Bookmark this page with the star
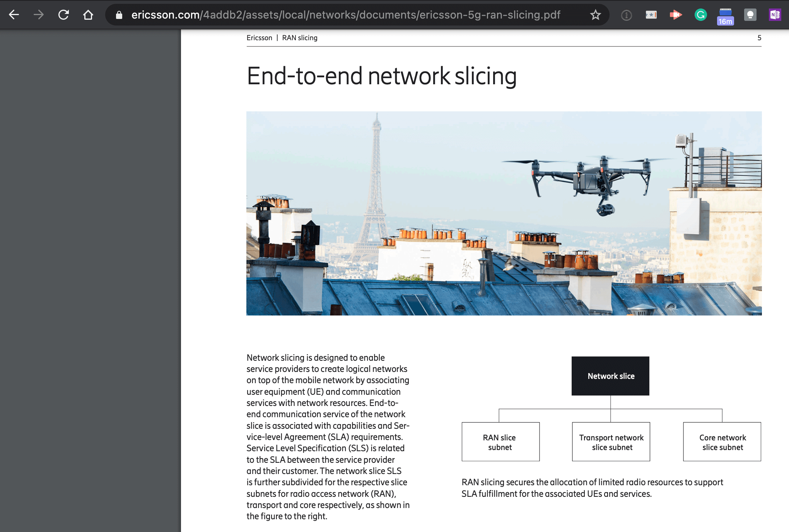Screen dimensions: 789x532 pyautogui.click(x=595, y=15)
